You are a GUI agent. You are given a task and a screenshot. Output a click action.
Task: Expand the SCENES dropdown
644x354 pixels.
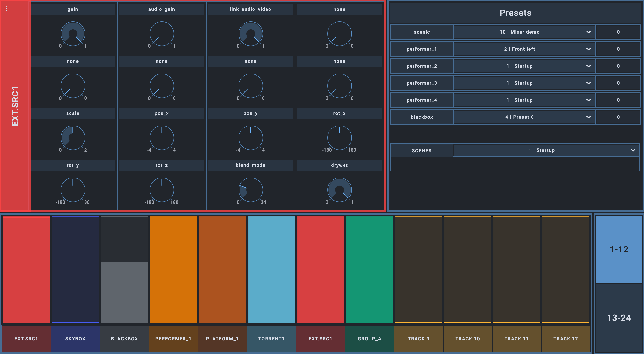[x=546, y=150]
